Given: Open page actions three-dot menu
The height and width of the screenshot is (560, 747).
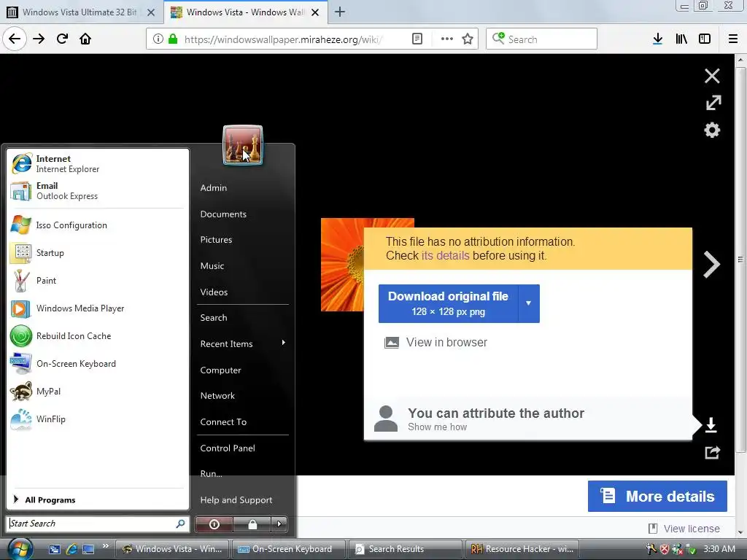Looking at the screenshot, I should [447, 39].
